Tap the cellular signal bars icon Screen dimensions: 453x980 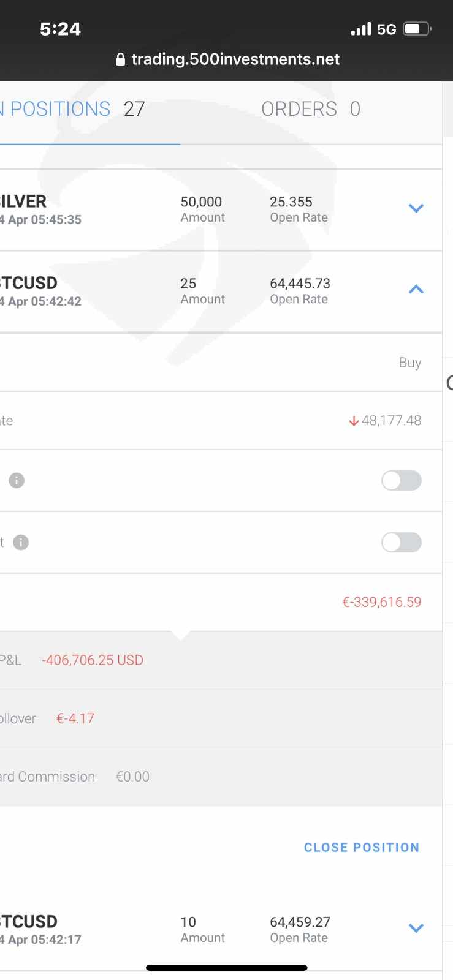[x=361, y=29]
